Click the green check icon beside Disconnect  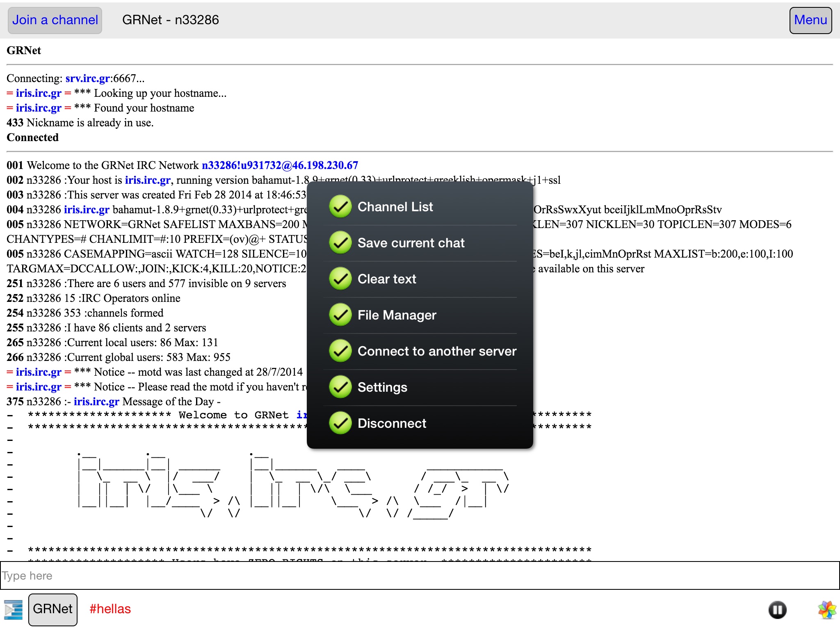[340, 423]
